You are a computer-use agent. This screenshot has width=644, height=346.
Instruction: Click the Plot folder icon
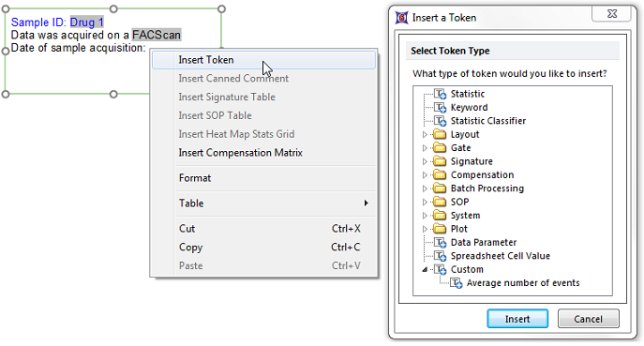(440, 229)
